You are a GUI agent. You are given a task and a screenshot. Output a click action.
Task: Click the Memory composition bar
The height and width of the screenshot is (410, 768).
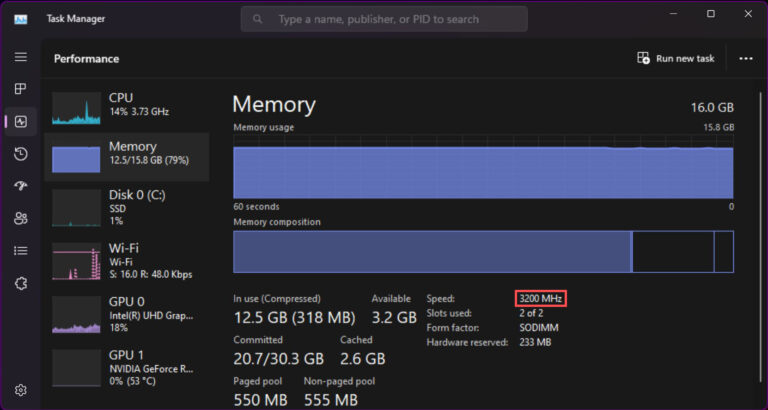tap(483, 251)
